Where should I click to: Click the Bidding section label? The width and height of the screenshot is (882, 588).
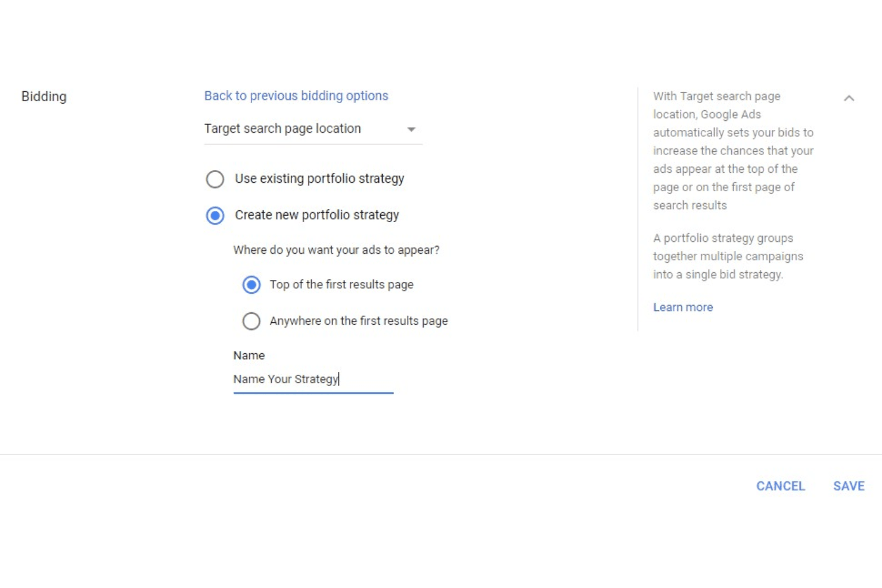44,97
